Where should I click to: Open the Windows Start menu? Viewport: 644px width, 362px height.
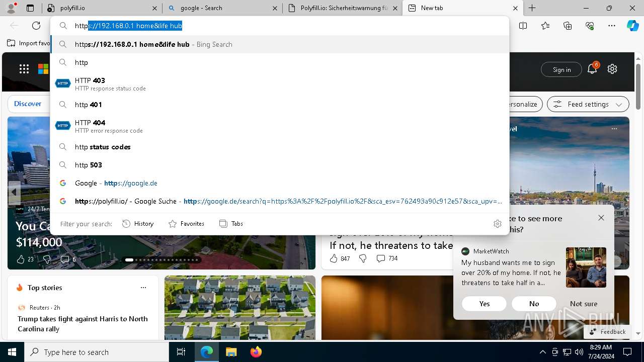click(x=12, y=352)
